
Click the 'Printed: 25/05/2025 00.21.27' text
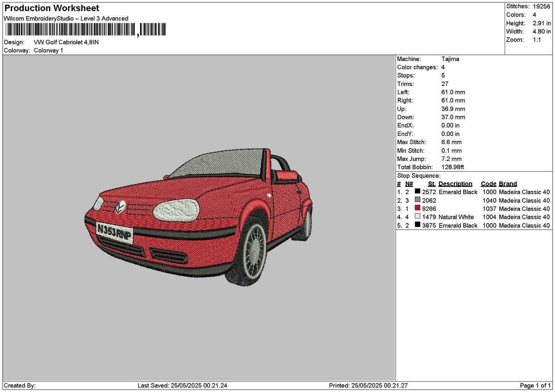point(368,385)
